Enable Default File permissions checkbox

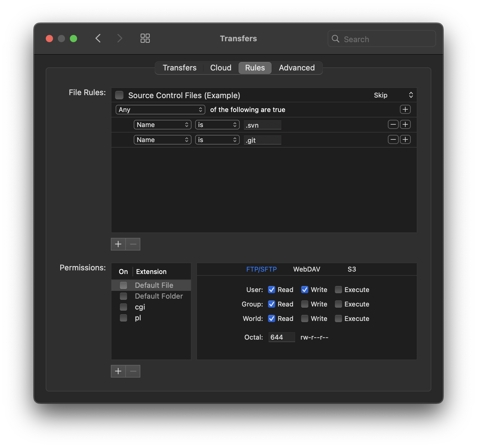(x=123, y=285)
